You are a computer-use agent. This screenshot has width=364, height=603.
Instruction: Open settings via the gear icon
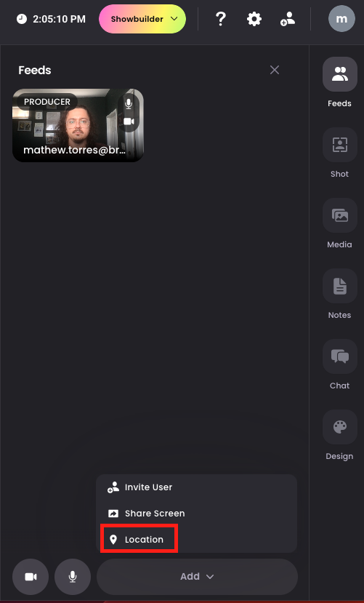[x=254, y=19]
